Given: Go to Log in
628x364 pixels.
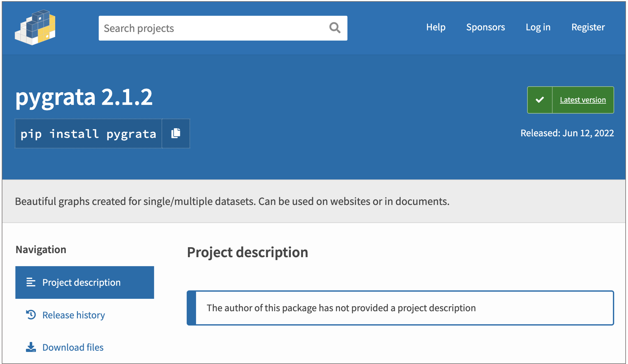Looking at the screenshot, I should point(538,27).
